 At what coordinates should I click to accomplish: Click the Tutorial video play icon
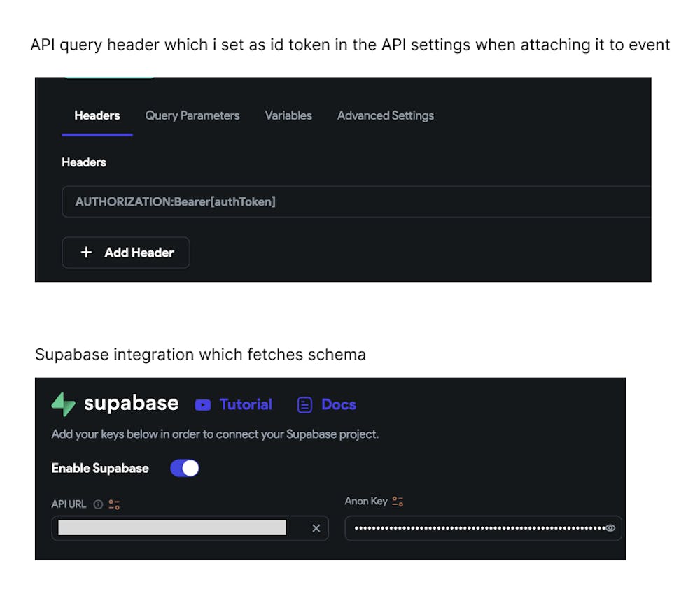point(203,405)
